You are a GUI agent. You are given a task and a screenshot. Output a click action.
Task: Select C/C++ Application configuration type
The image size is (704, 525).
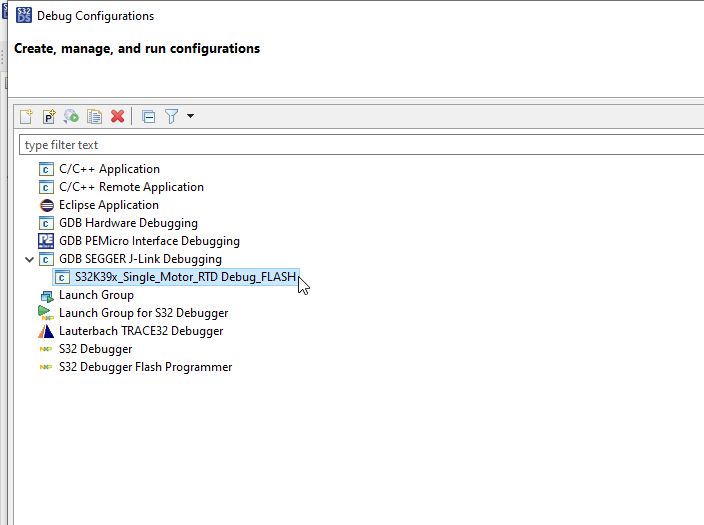tap(109, 169)
